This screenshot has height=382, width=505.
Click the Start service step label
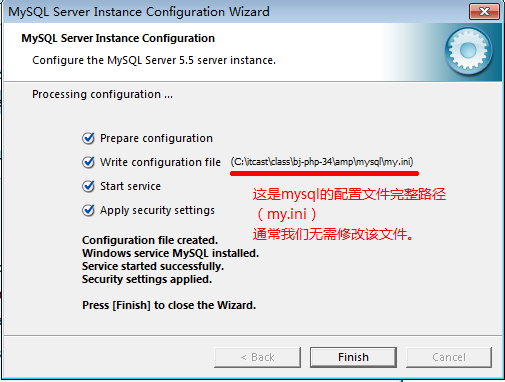pos(130,186)
